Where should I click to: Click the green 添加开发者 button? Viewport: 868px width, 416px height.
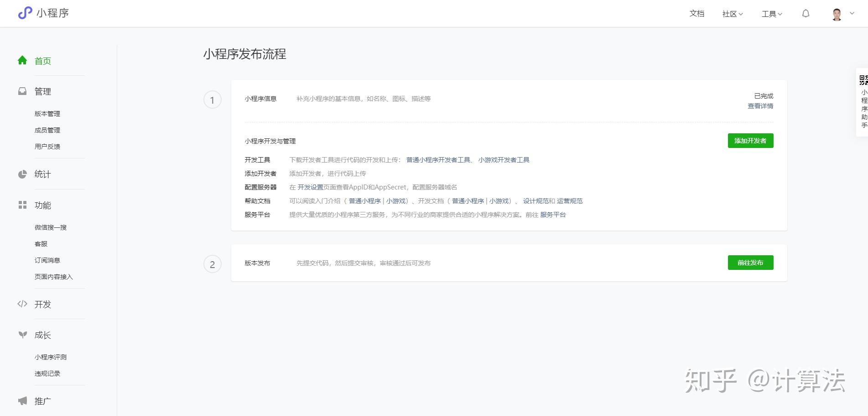pyautogui.click(x=750, y=141)
